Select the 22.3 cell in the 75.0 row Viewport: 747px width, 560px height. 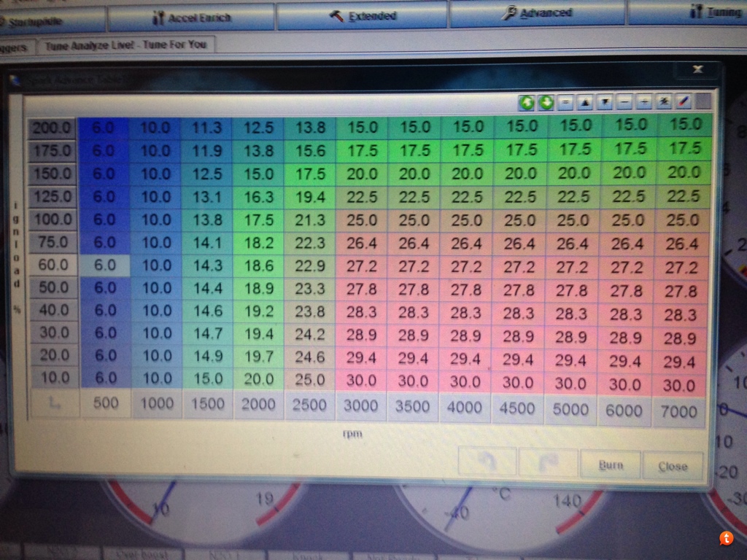311,243
